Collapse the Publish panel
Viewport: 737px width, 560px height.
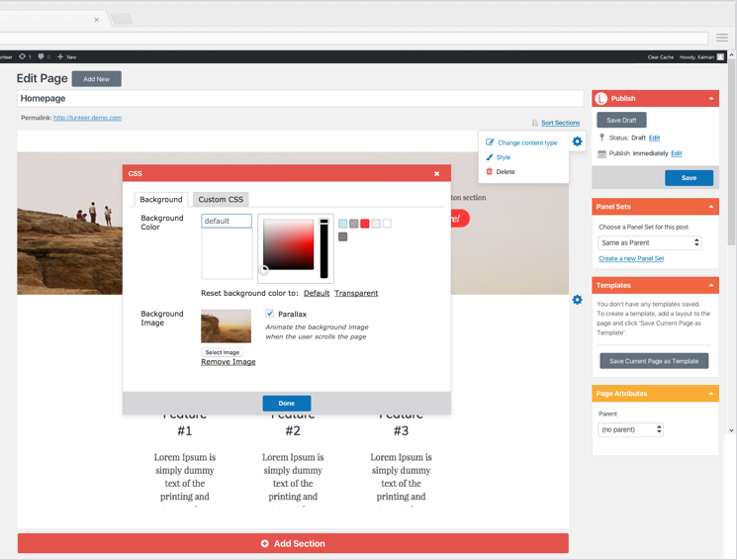[711, 98]
